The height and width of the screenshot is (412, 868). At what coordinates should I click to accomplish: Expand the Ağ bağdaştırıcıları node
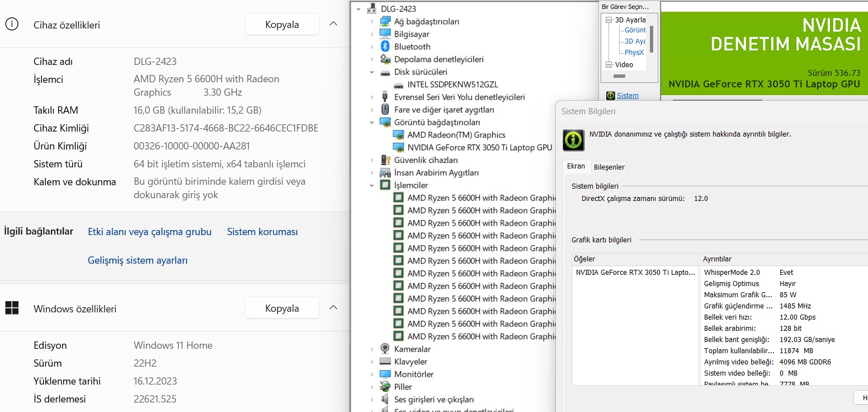pos(372,21)
